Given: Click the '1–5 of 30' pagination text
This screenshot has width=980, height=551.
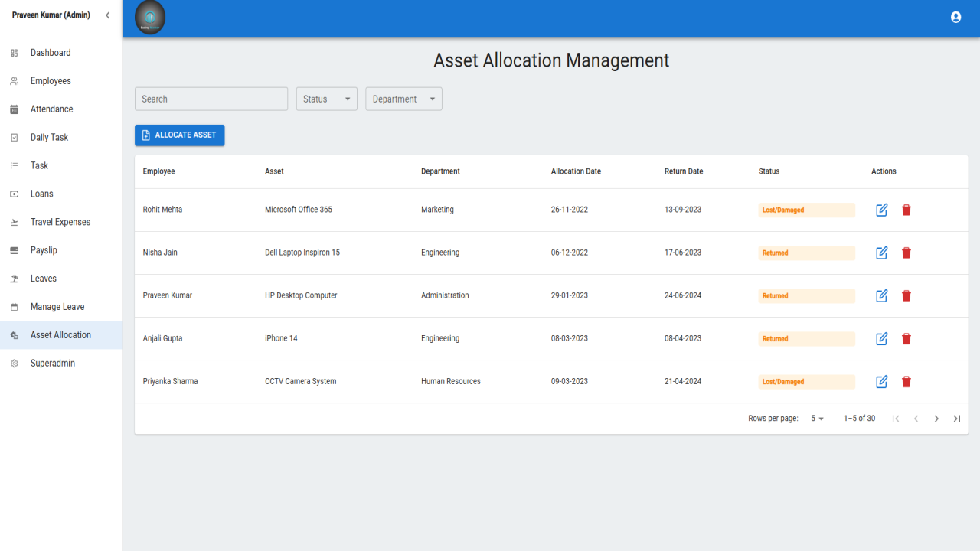Looking at the screenshot, I should click(859, 419).
